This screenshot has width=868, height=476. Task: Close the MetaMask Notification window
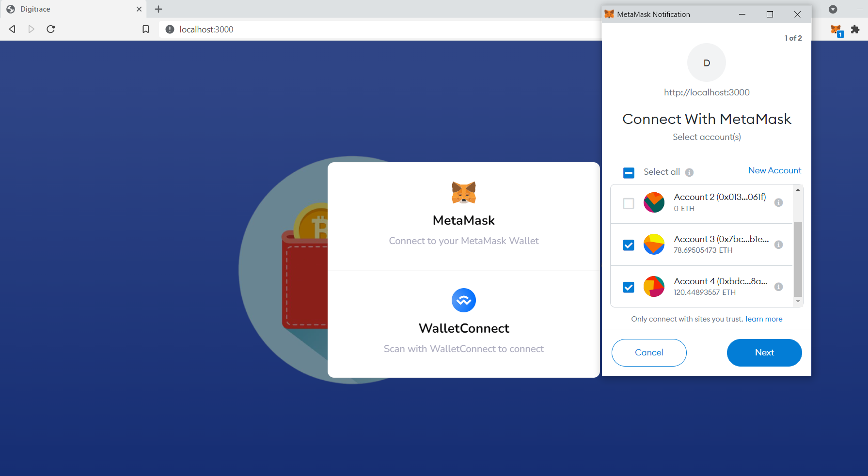tap(797, 15)
